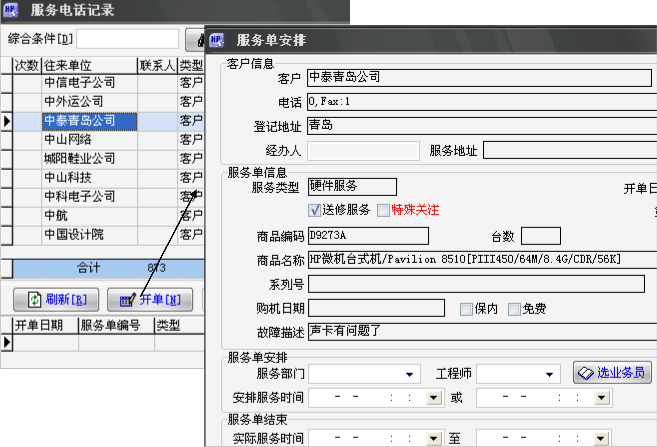Click the 合计 total row cell
Screen dimensions: 657x447
[x=89, y=268]
